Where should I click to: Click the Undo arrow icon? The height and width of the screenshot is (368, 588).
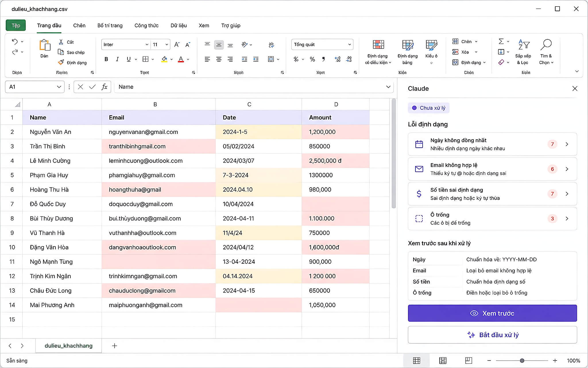[x=15, y=42]
